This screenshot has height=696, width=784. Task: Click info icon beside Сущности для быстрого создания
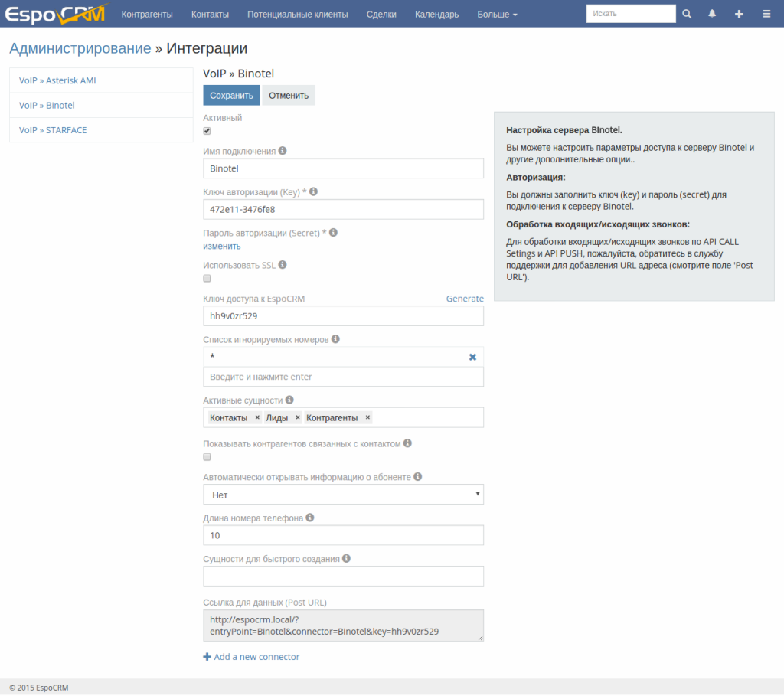[347, 558]
